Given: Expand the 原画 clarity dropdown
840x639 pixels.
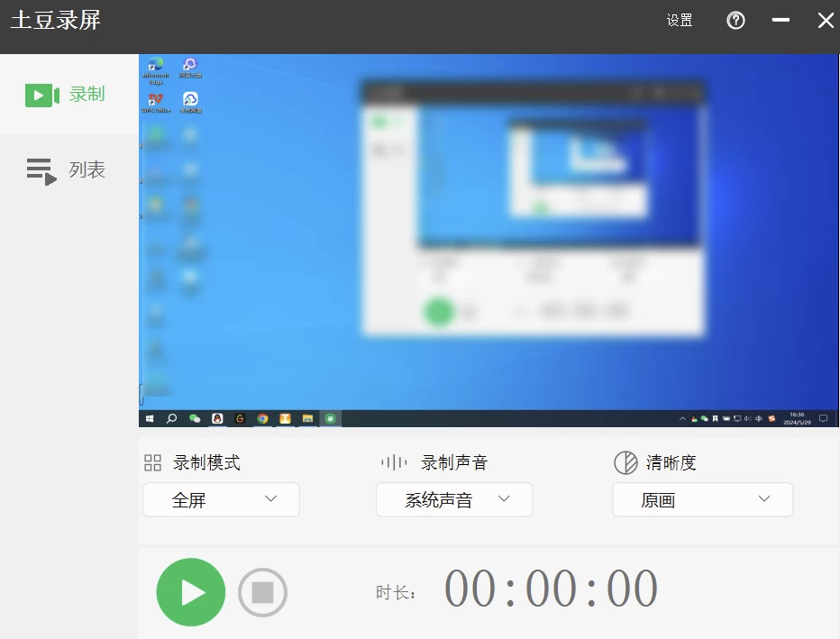Looking at the screenshot, I should [702, 500].
